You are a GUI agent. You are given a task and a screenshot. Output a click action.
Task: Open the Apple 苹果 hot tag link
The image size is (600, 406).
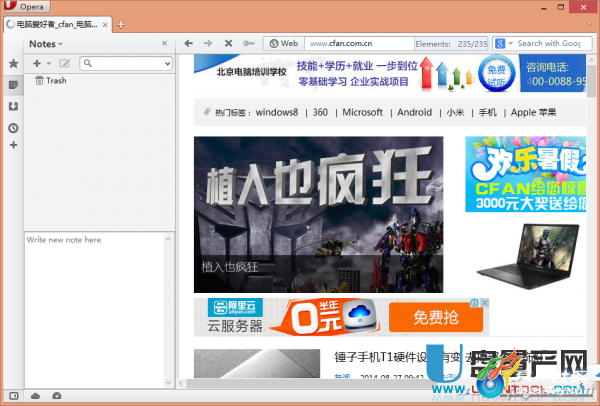[533, 113]
